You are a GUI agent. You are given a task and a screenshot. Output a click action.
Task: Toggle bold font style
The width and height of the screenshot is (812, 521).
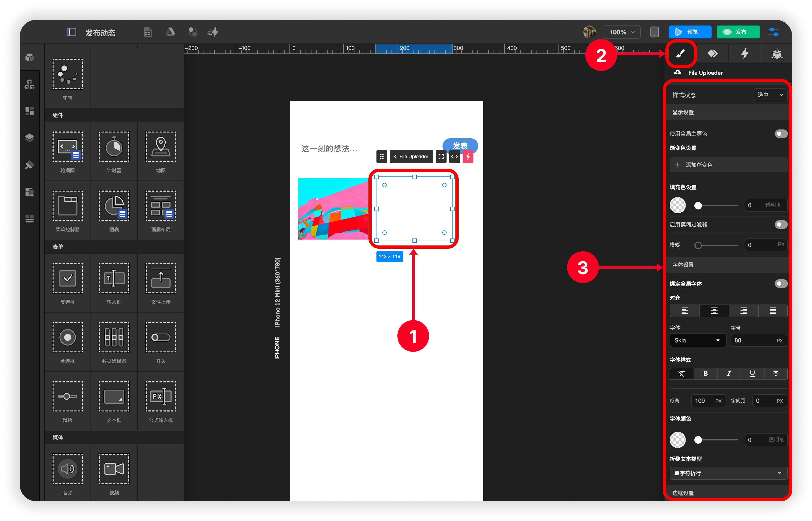[705, 374]
